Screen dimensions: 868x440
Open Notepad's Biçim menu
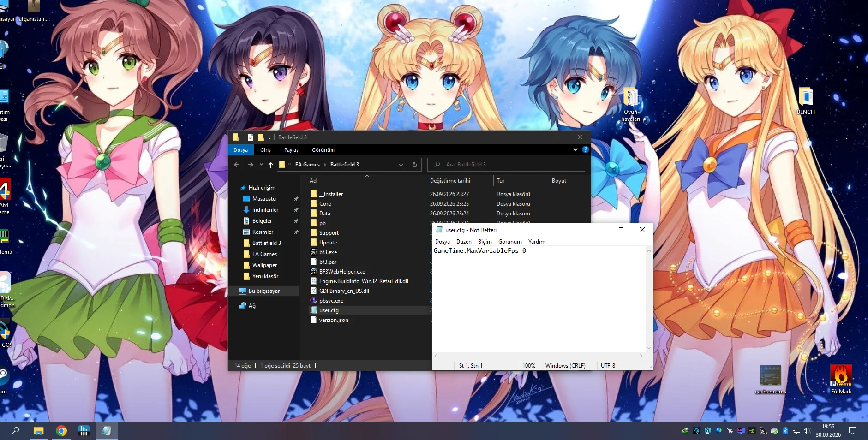tap(485, 242)
